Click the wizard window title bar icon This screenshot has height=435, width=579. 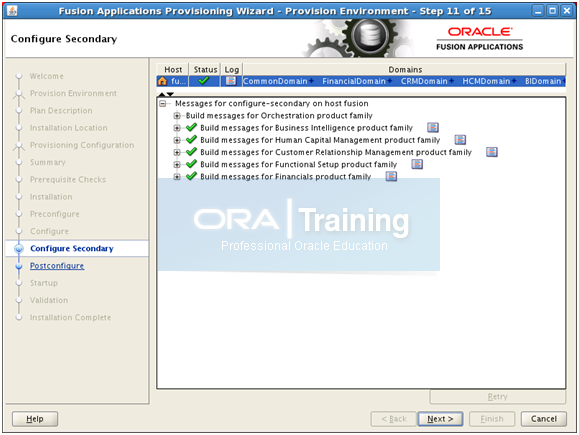point(12,11)
